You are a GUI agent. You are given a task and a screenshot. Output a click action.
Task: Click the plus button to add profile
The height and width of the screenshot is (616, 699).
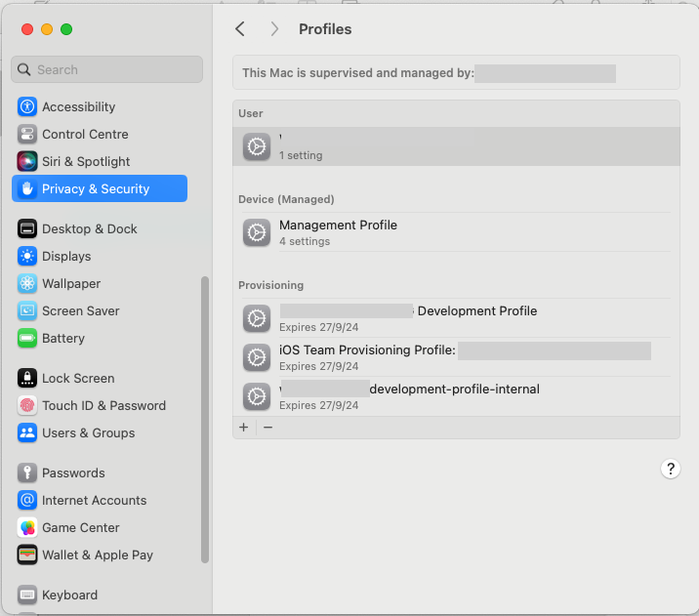[244, 428]
